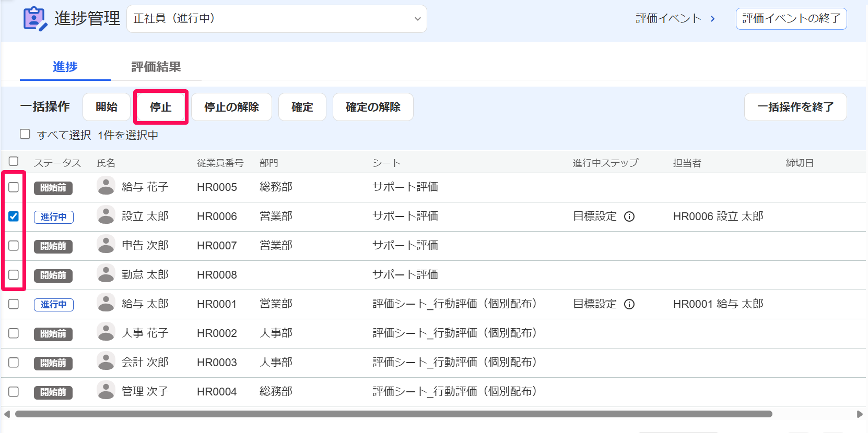
Task: Click 担当者 cell HR0006 設立 太郎
Action: point(718,216)
